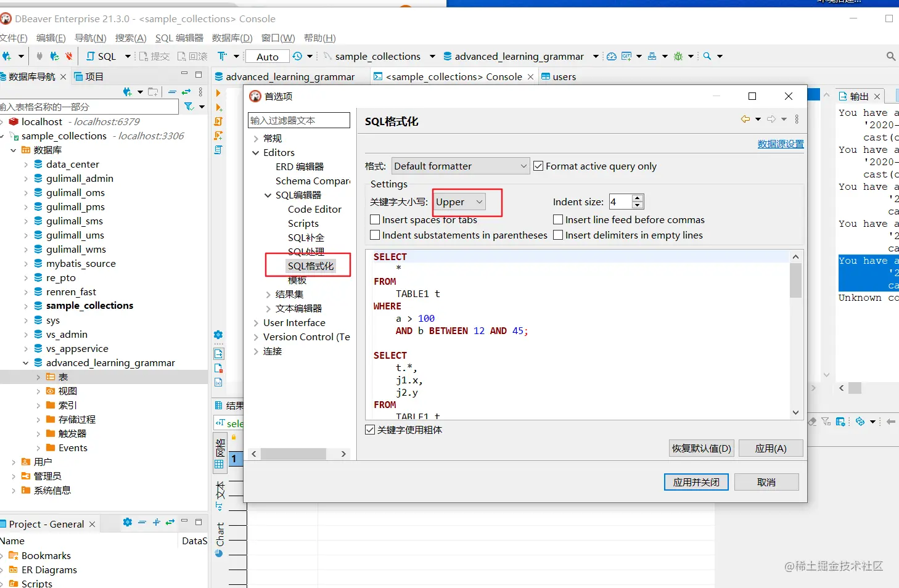Click the left arrow icon in output panel

pos(890,422)
